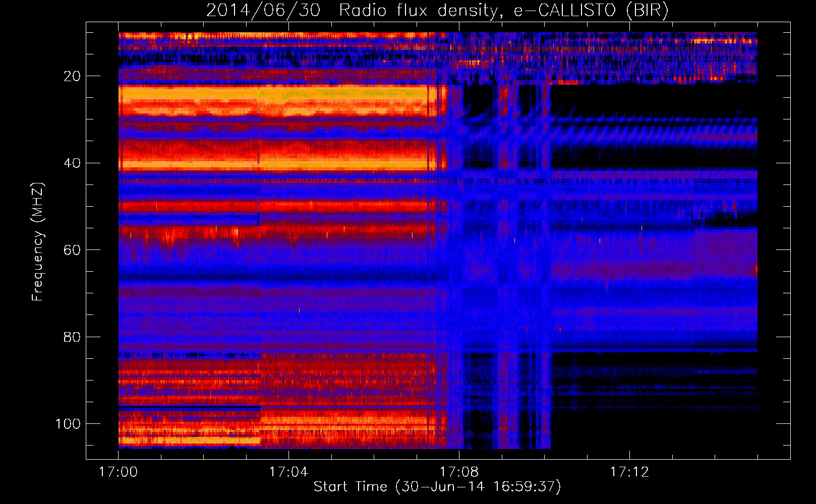Select the 17:12 time tick label
This screenshot has height=504, width=816.
tap(629, 472)
